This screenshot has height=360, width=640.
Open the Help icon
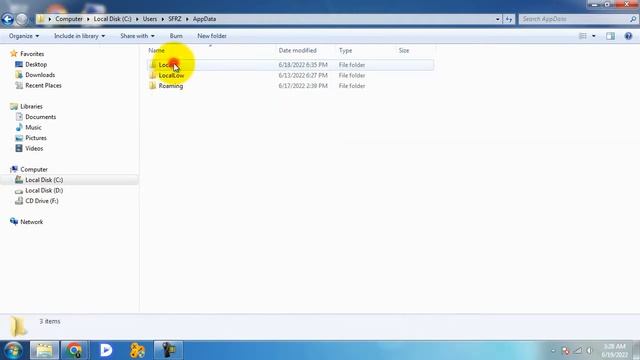click(628, 36)
